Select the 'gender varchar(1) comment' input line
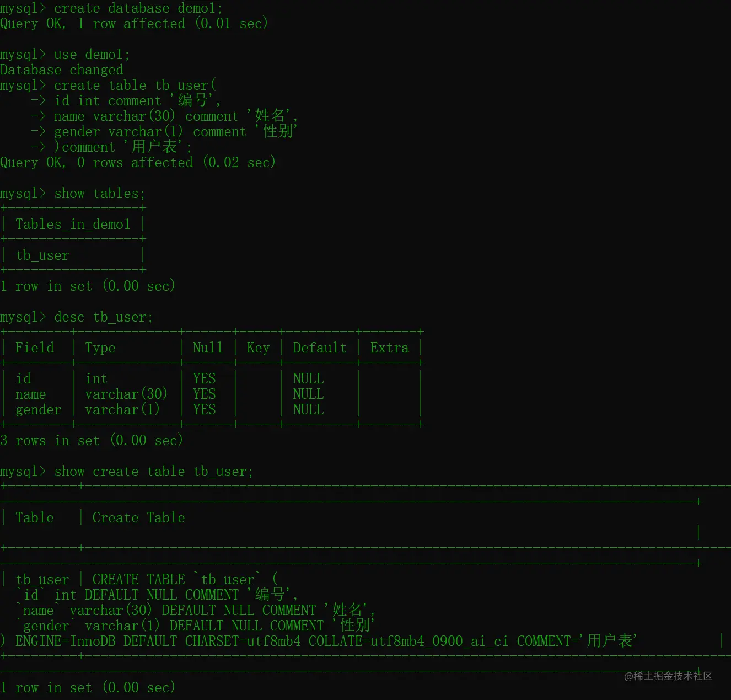Screen dimensions: 731x700 coord(176,132)
